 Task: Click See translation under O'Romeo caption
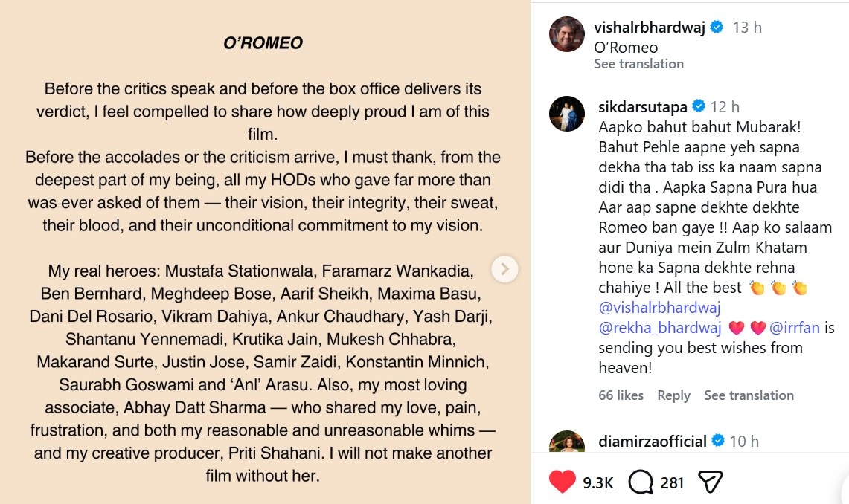[x=638, y=64]
